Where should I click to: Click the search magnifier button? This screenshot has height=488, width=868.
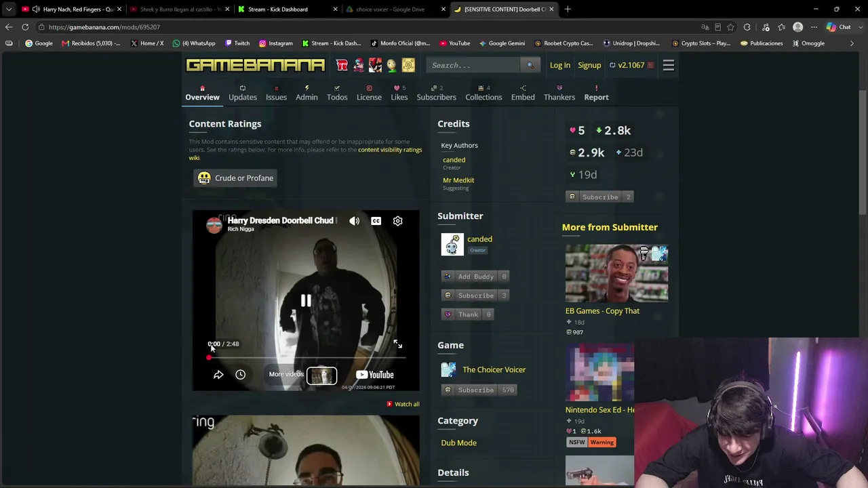[x=530, y=65]
